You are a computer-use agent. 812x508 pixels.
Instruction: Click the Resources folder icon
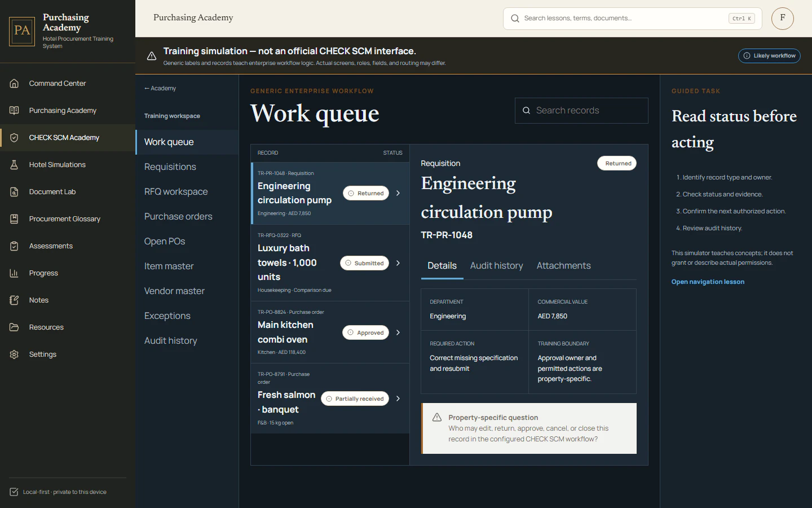[x=14, y=327]
